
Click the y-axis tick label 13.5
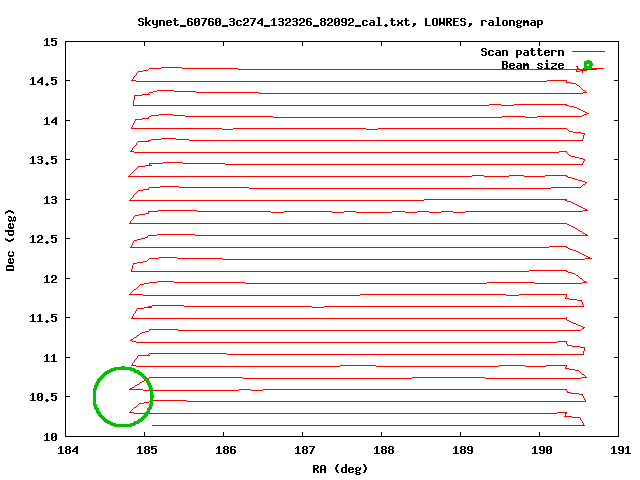click(x=44, y=160)
